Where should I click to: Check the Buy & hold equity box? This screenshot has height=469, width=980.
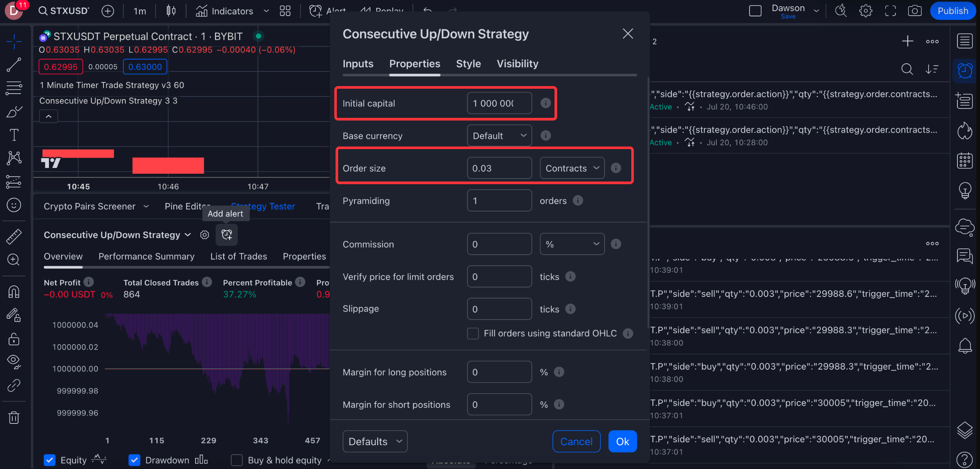click(237, 460)
